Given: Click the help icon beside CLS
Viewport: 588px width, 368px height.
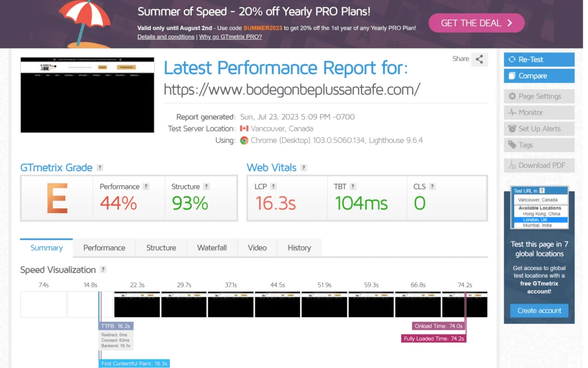Looking at the screenshot, I should click(x=432, y=186).
